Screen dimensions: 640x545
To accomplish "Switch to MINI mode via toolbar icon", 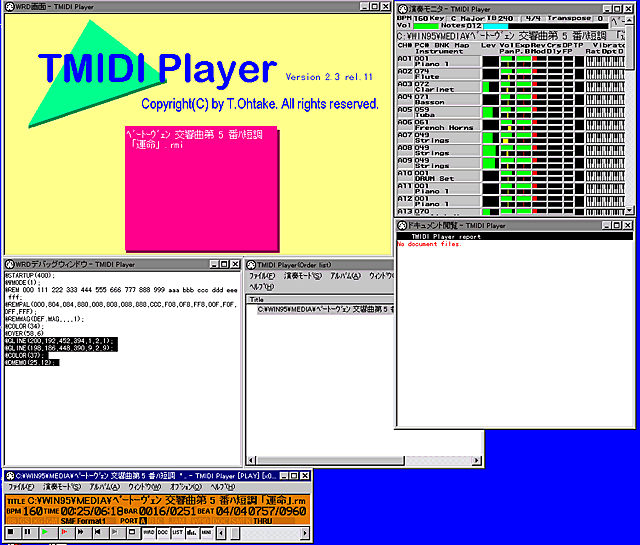I will 206,534.
